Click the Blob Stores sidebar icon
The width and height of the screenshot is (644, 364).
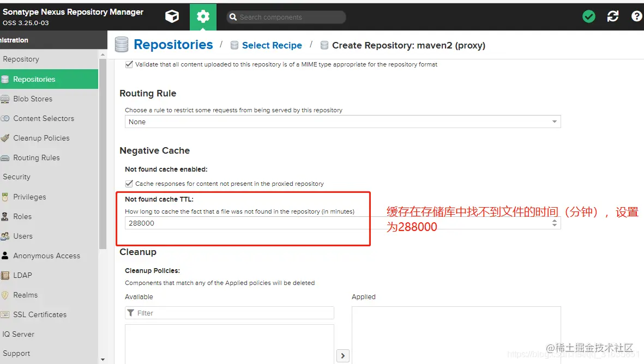click(x=5, y=99)
